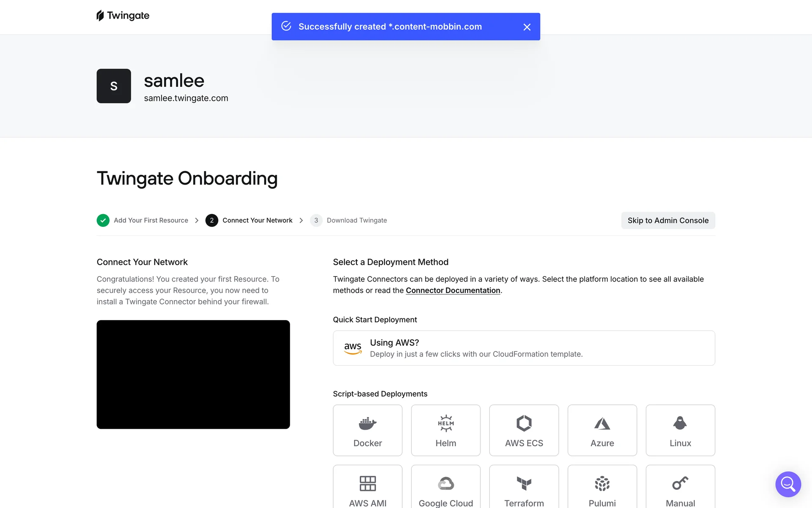Play the black video thumbnail
Screen dimensions: 812x508
pyautogui.click(x=193, y=374)
